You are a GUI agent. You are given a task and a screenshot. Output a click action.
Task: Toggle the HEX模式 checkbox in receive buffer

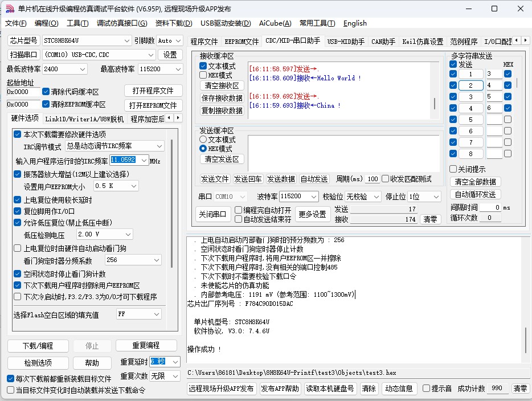tap(203, 75)
